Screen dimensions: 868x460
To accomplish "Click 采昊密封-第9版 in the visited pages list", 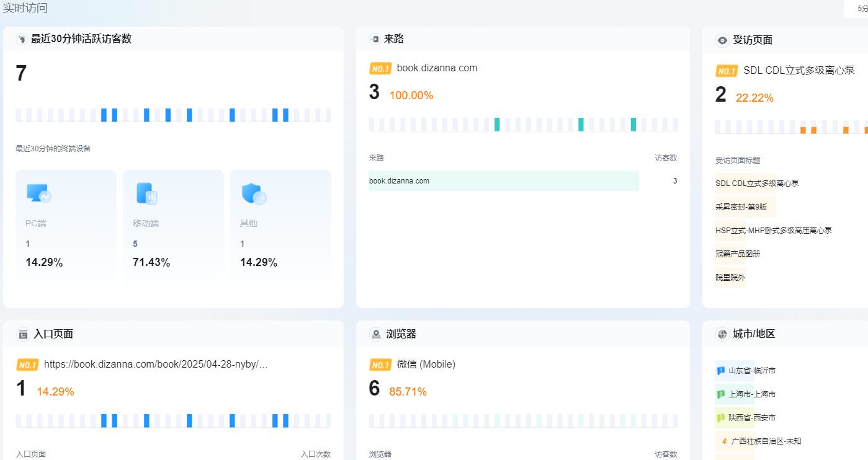I will [x=741, y=207].
